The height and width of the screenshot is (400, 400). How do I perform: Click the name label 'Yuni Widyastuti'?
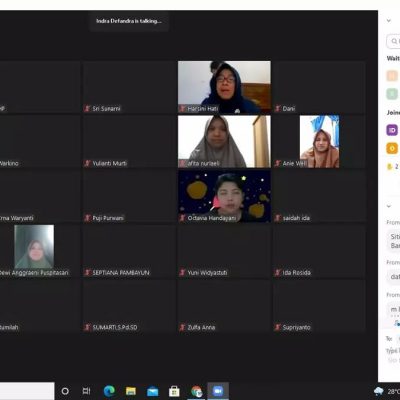pyautogui.click(x=207, y=272)
